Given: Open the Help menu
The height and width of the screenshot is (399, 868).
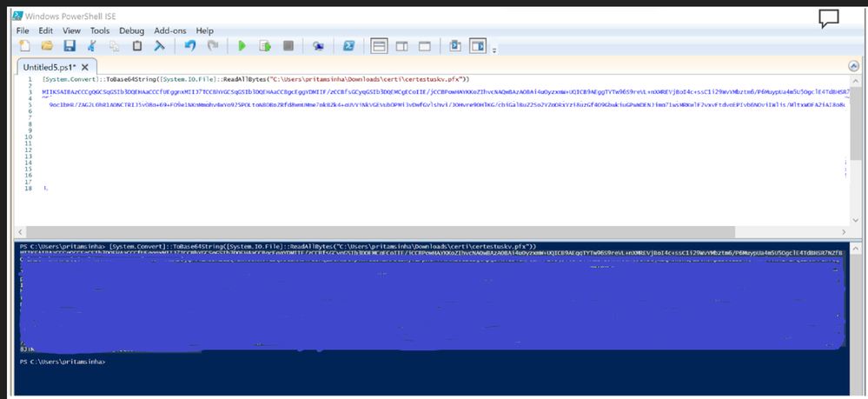Looking at the screenshot, I should 205,30.
